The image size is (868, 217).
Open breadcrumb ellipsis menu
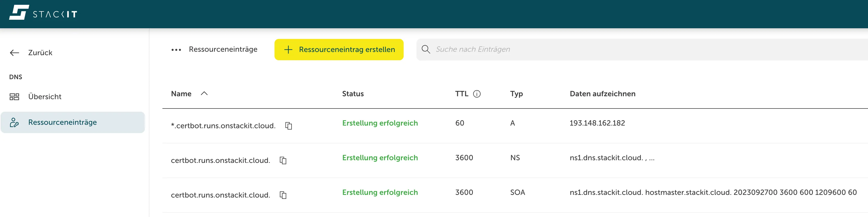176,50
